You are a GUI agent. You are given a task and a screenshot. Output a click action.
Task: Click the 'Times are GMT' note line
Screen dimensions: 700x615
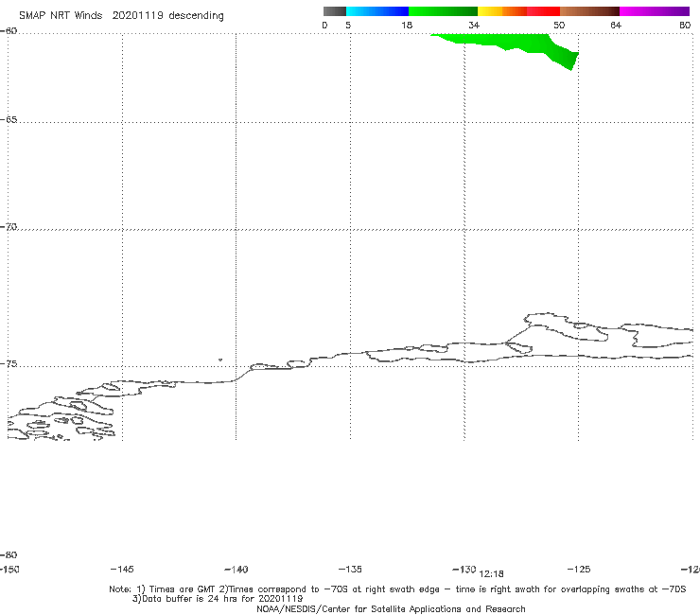(397, 589)
